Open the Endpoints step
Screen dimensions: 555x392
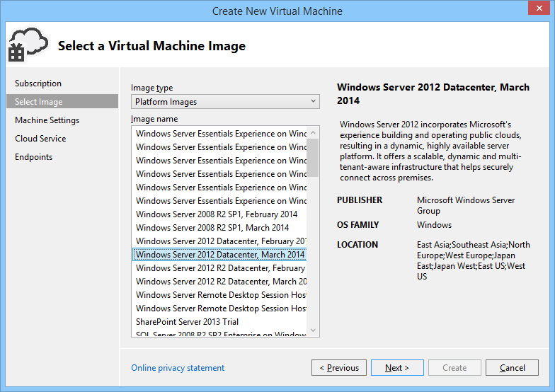[33, 157]
